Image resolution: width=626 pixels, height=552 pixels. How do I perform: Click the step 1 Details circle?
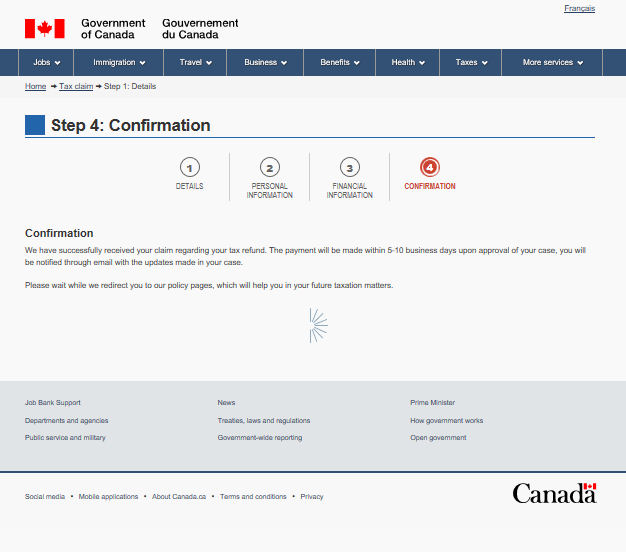190,167
